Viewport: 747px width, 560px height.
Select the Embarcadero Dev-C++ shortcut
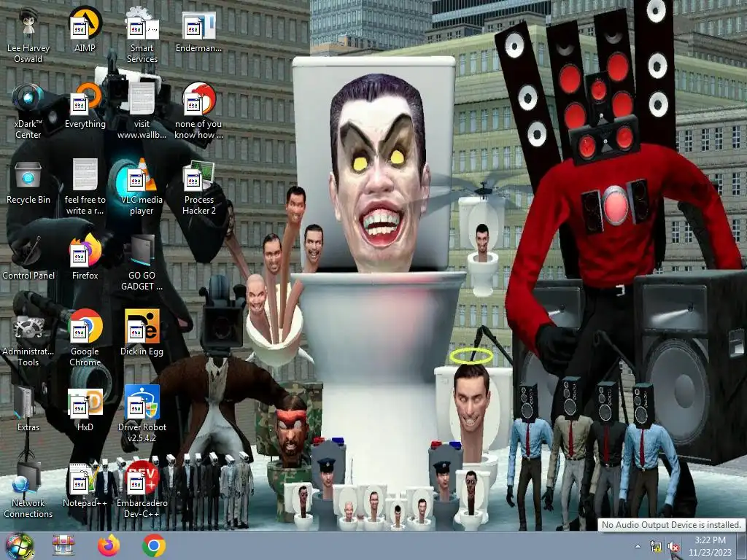coord(142,491)
